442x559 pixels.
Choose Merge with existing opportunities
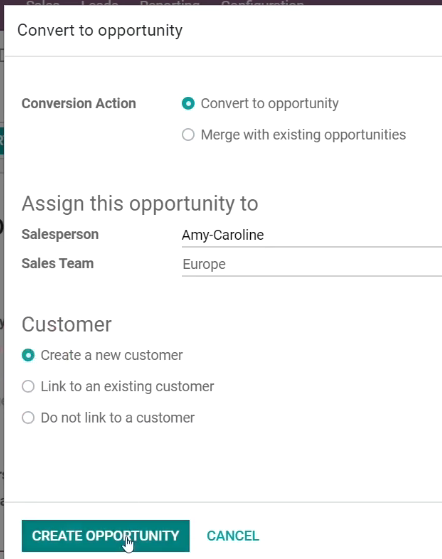(188, 135)
